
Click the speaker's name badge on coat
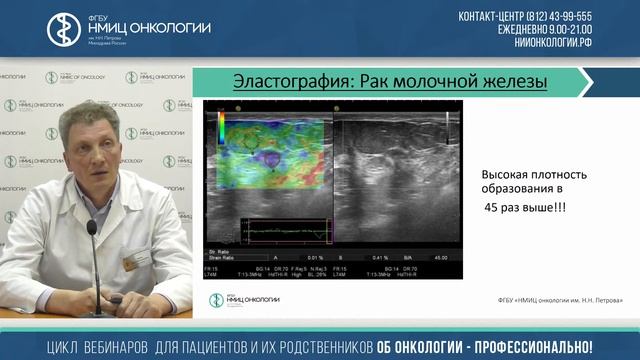(135, 260)
